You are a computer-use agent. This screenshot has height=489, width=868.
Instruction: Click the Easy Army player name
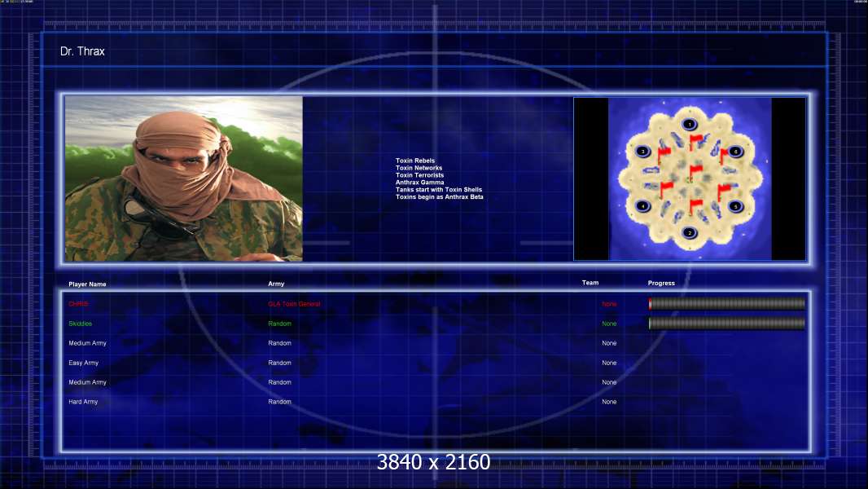click(x=84, y=363)
